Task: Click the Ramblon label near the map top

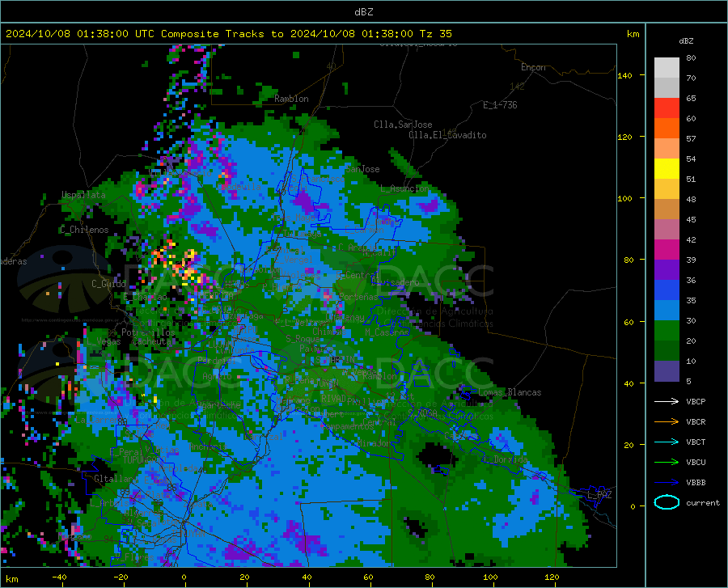Action: tap(291, 99)
